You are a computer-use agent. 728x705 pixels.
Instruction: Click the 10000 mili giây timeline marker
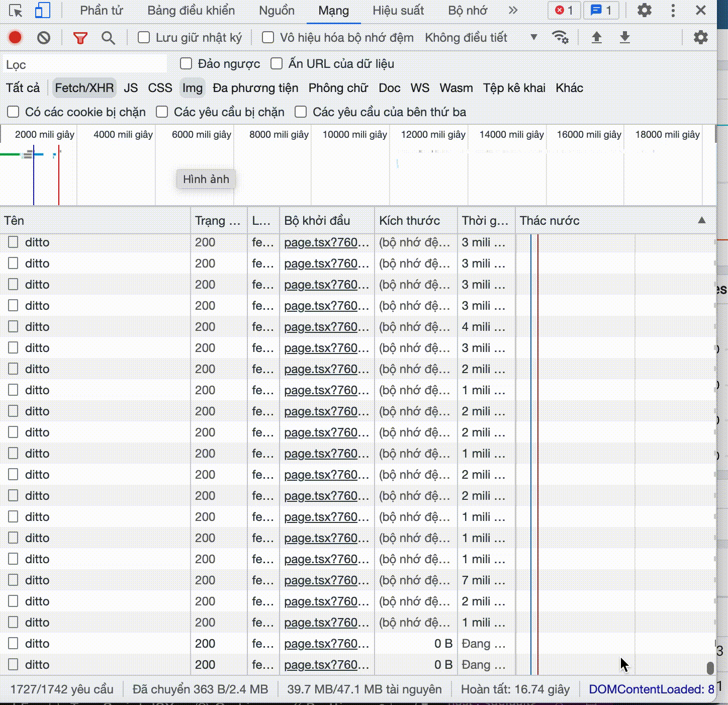pyautogui.click(x=355, y=134)
